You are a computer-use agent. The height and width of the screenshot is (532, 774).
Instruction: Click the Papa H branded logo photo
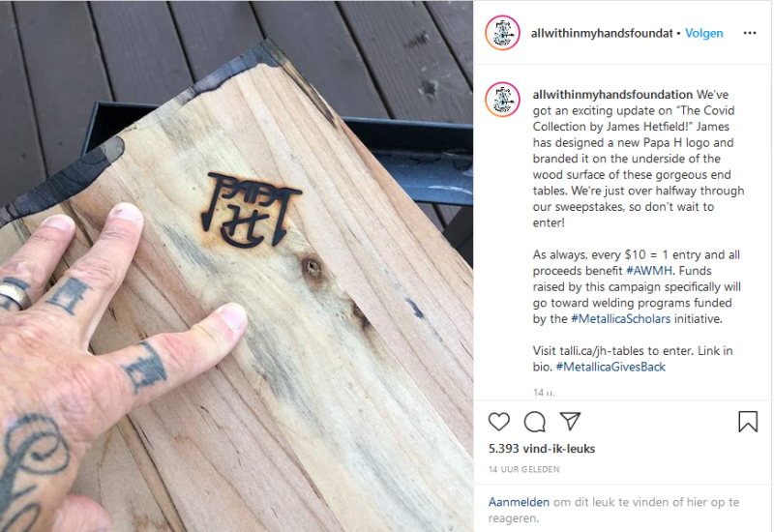pyautogui.click(x=252, y=210)
